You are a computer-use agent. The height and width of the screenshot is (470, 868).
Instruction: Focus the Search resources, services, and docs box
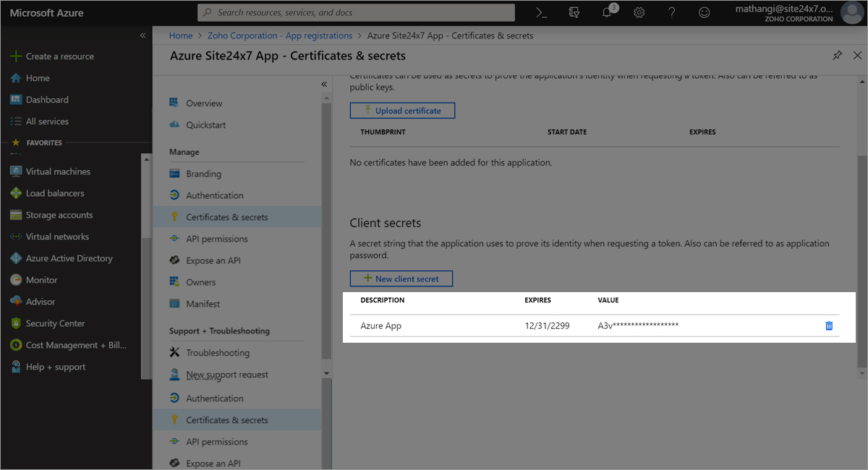coord(356,12)
